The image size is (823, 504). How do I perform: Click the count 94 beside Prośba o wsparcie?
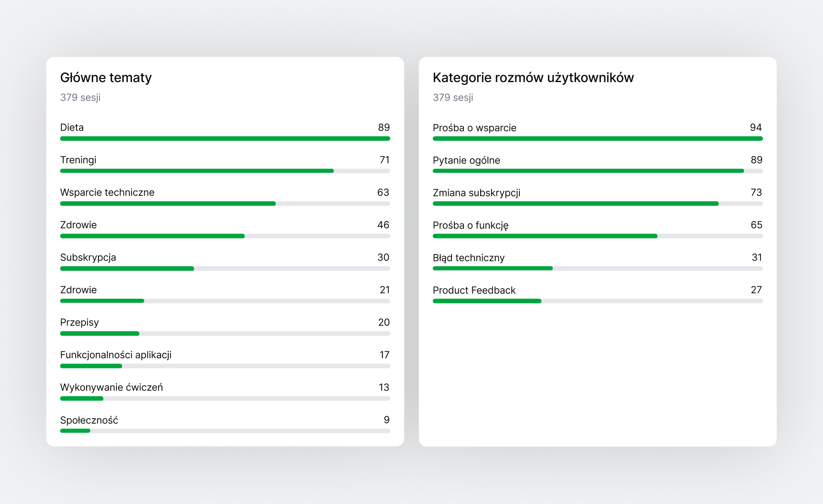click(756, 127)
